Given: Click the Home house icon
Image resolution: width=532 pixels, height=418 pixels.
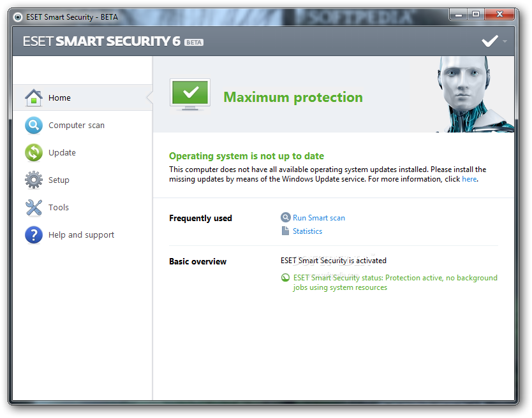Looking at the screenshot, I should pos(34,97).
